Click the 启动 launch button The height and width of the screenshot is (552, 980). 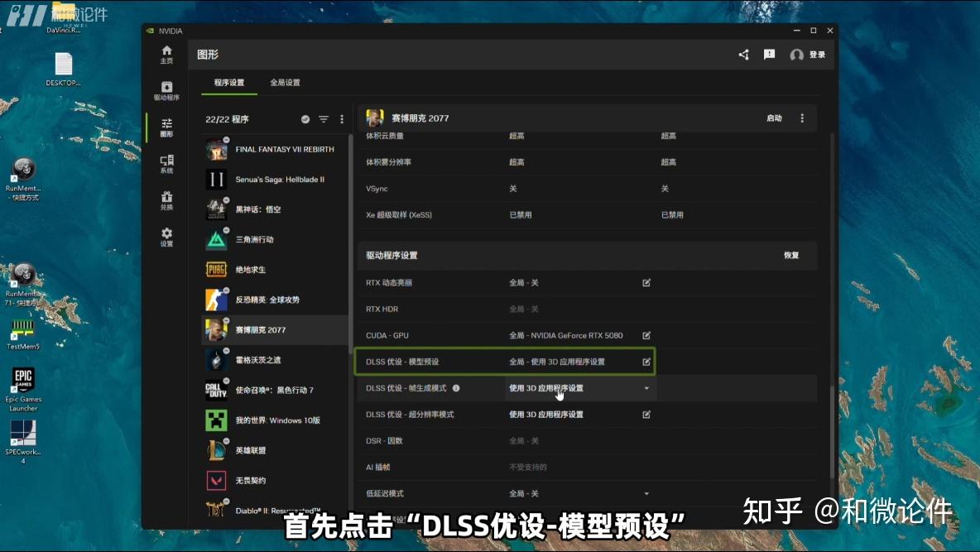click(x=774, y=118)
